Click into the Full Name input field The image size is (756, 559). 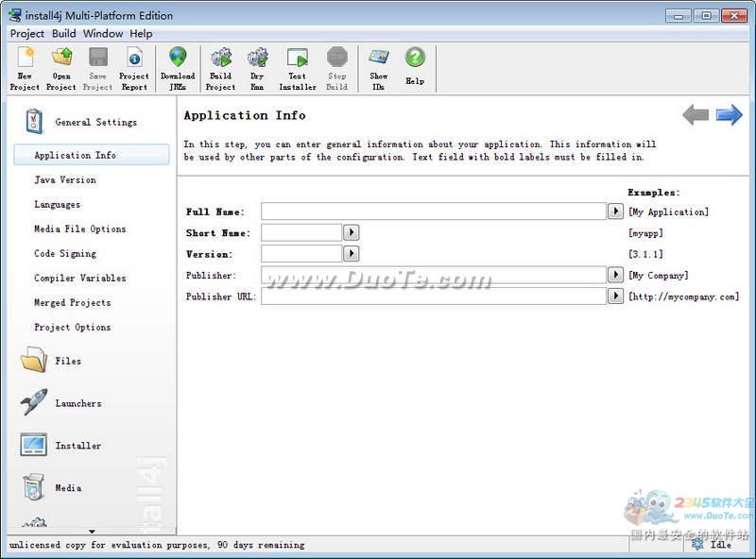434,212
